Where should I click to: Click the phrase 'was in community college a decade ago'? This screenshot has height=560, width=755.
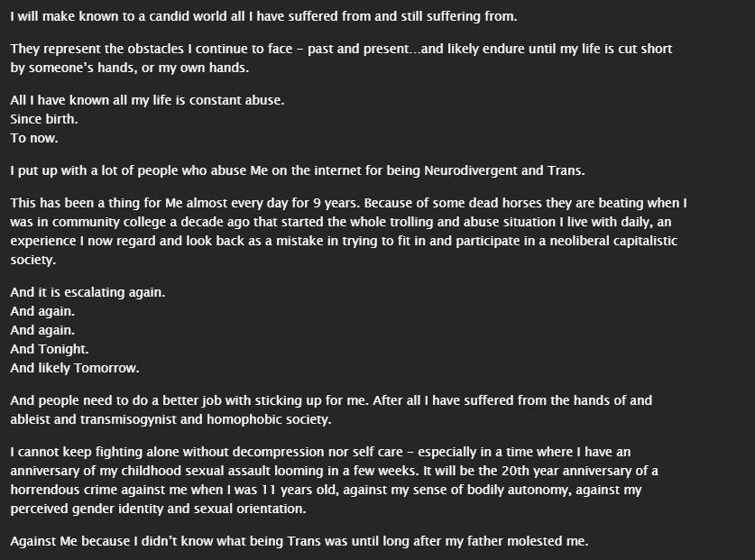tap(130, 222)
